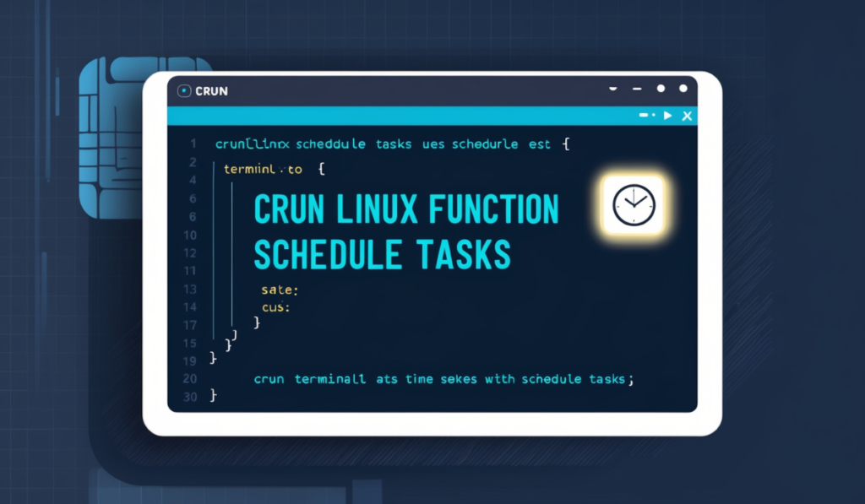This screenshot has height=504, width=865.
Task: Click the CRUN title text
Action: (x=211, y=91)
